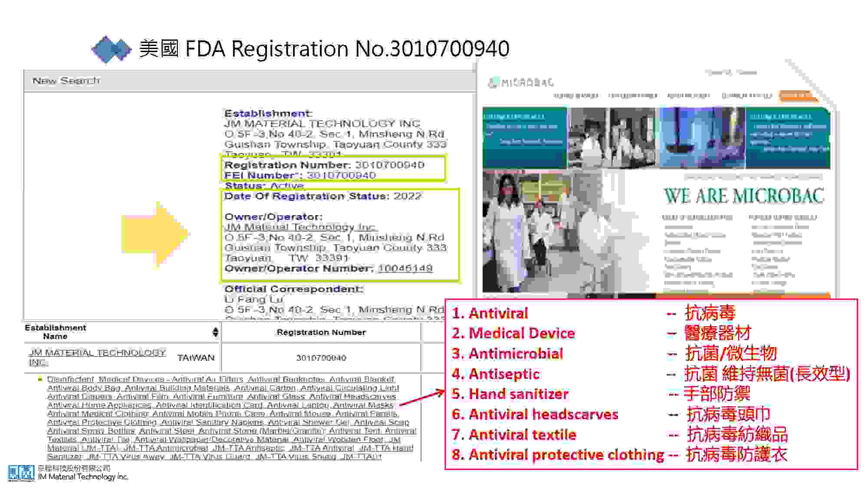This screenshot has height=488, width=868.
Task: Click the WE ARE MICROBAC heading
Action: [744, 196]
